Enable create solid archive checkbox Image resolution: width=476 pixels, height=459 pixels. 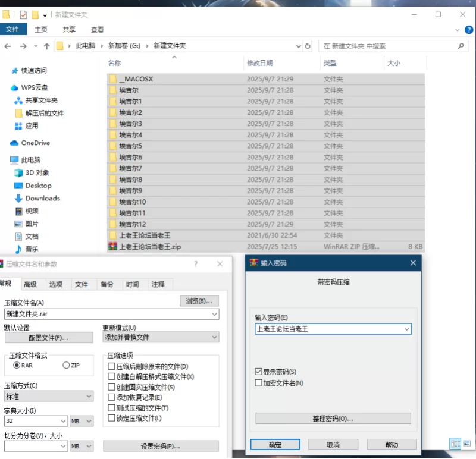[x=111, y=387]
